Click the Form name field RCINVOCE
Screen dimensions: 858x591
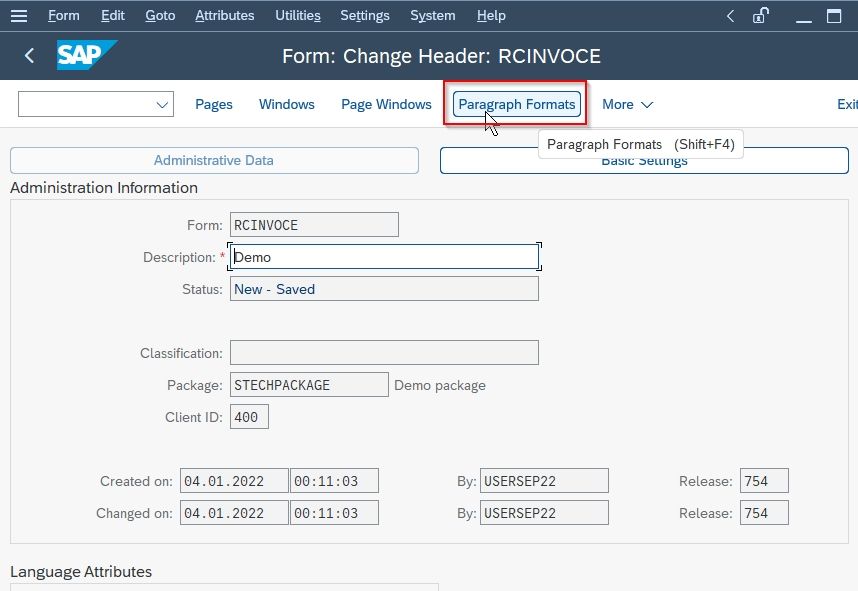[314, 225]
